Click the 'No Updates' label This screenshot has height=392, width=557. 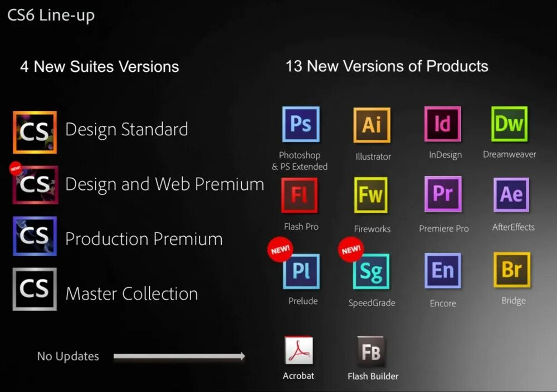click(x=68, y=356)
